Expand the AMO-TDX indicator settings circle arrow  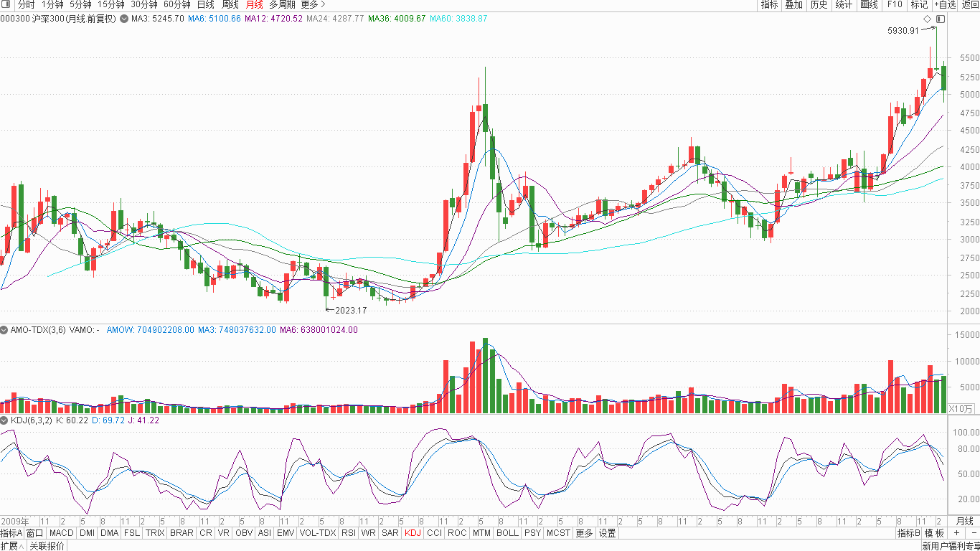coord(4,330)
